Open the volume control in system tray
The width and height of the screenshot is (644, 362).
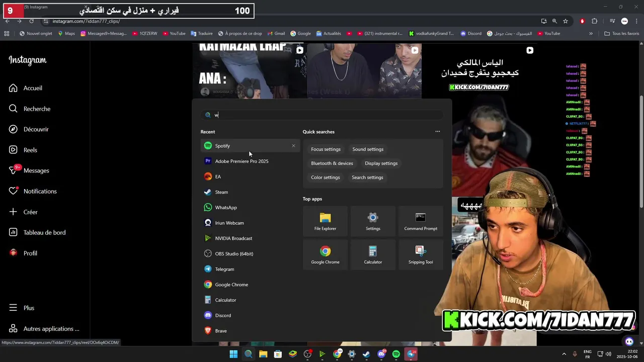click(609, 354)
